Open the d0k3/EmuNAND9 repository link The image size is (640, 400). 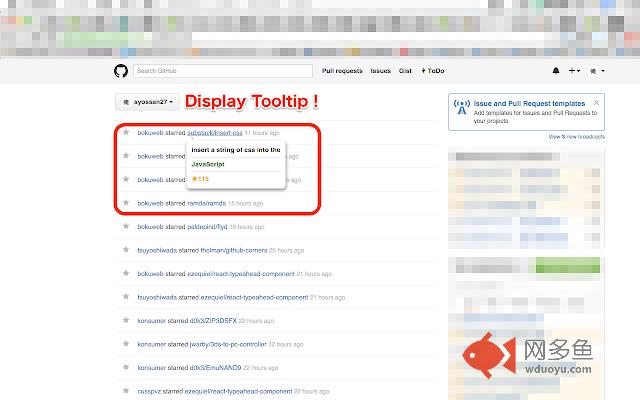(215, 368)
